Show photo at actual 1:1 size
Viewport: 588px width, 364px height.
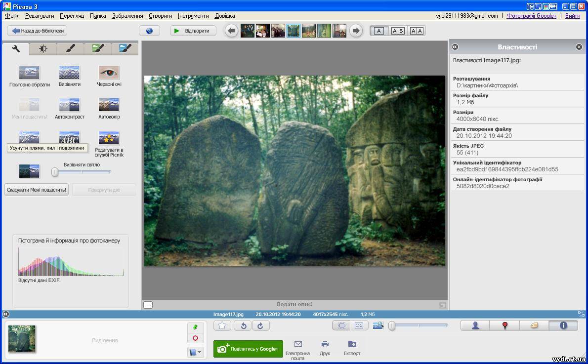click(359, 325)
